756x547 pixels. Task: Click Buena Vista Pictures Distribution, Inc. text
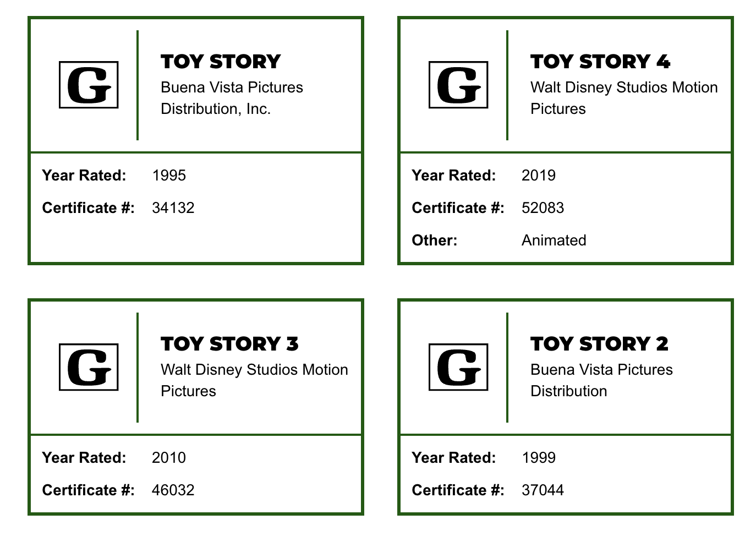point(232,98)
